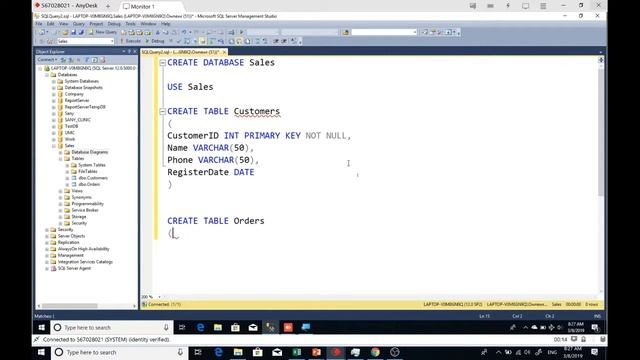
Task: Click the New Query toolbar button
Action: point(102,32)
